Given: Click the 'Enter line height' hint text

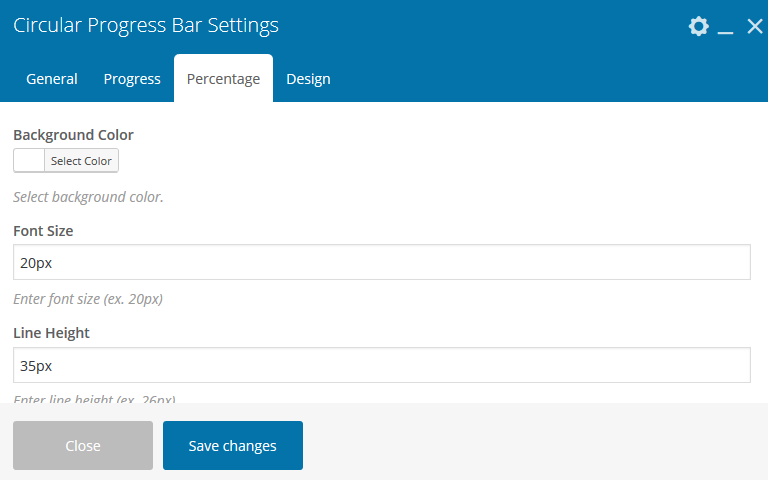Looking at the screenshot, I should [x=95, y=399].
